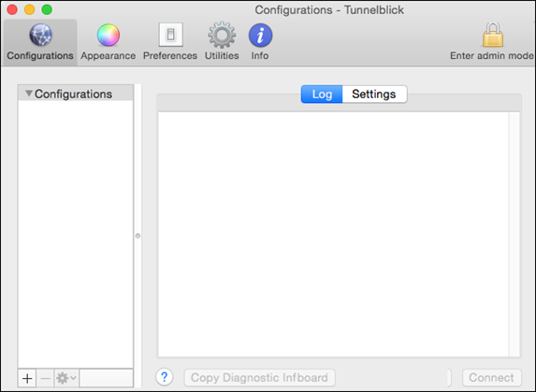Select the Configurations list header

(x=76, y=94)
